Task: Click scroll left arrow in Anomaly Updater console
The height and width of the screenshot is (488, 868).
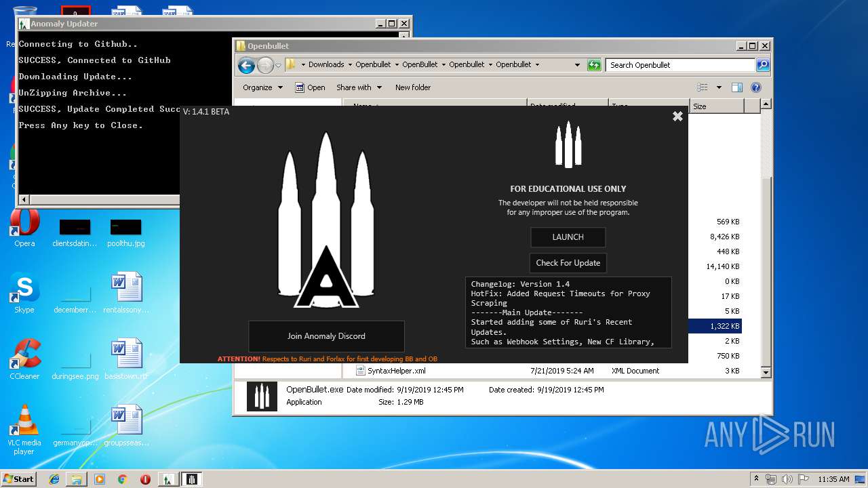Action: click(x=24, y=200)
